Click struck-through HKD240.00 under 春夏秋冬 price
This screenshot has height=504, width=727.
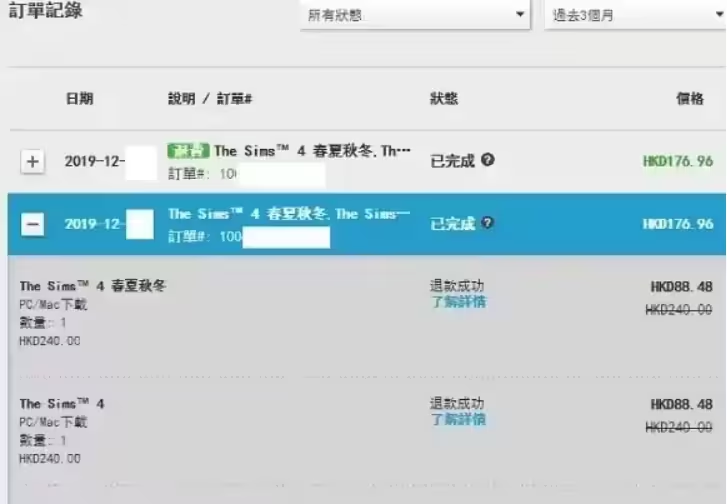point(679,310)
